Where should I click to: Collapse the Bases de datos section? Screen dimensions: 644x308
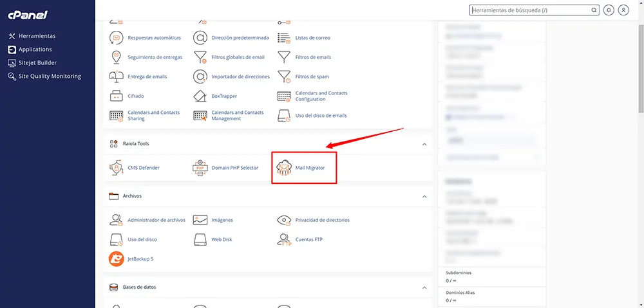[424, 287]
